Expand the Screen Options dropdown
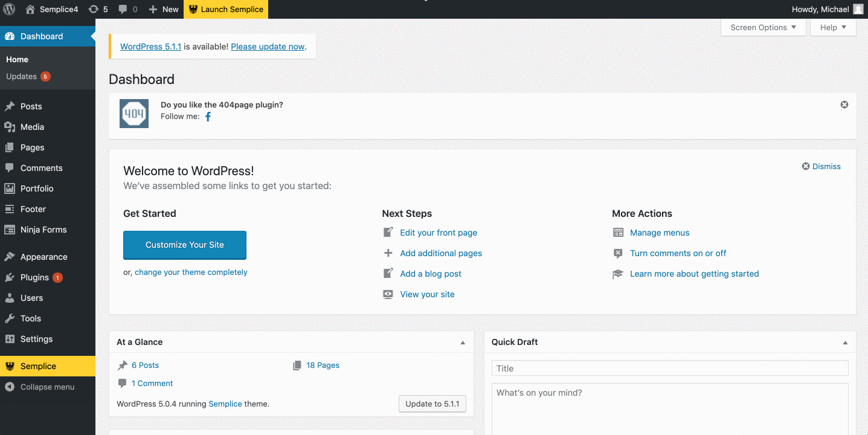This screenshot has height=435, width=868. pos(763,27)
